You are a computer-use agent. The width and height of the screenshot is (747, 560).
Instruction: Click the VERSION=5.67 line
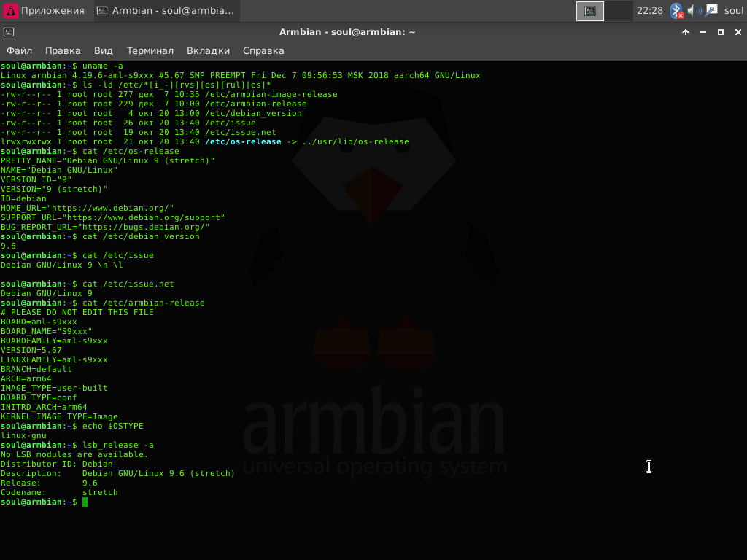(x=31, y=351)
